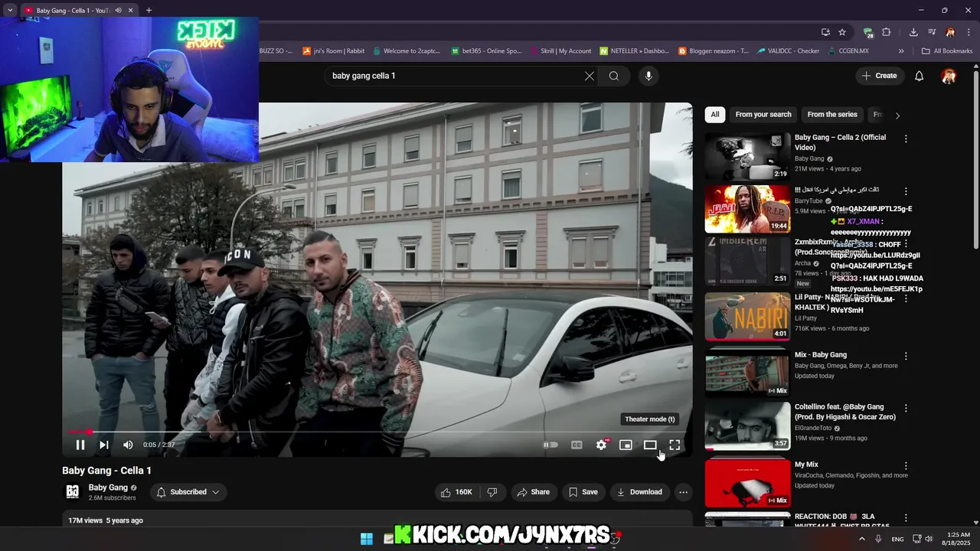Like the video (160K)
The height and width of the screenshot is (551, 980).
coord(456,492)
